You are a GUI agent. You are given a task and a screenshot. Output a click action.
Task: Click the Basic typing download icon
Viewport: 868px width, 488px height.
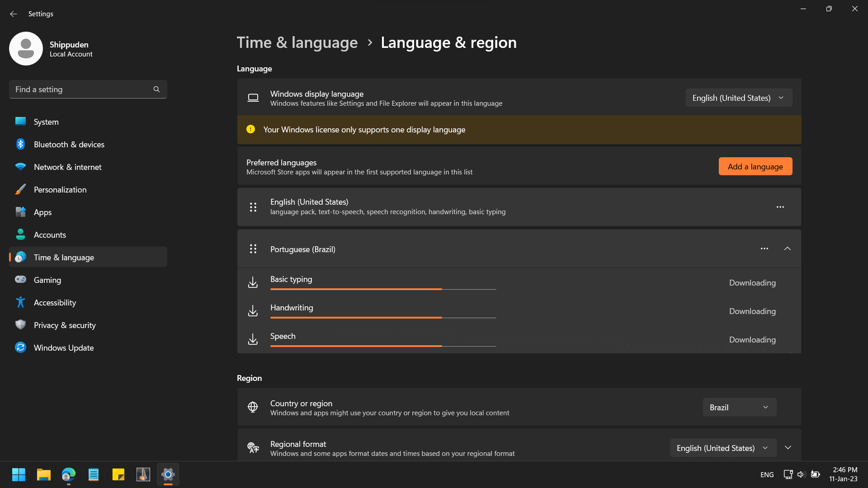coord(253,282)
